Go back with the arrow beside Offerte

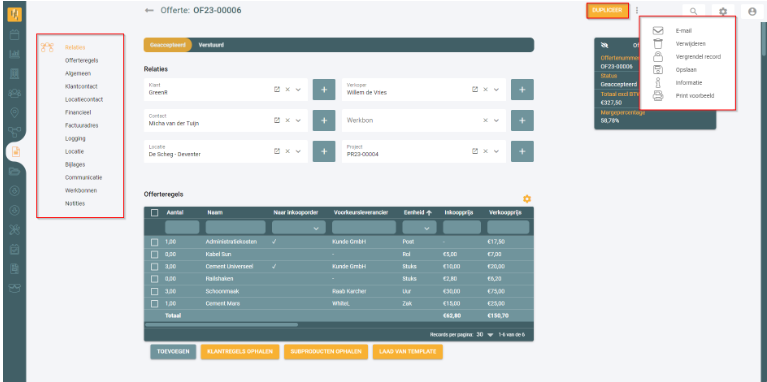(x=149, y=10)
